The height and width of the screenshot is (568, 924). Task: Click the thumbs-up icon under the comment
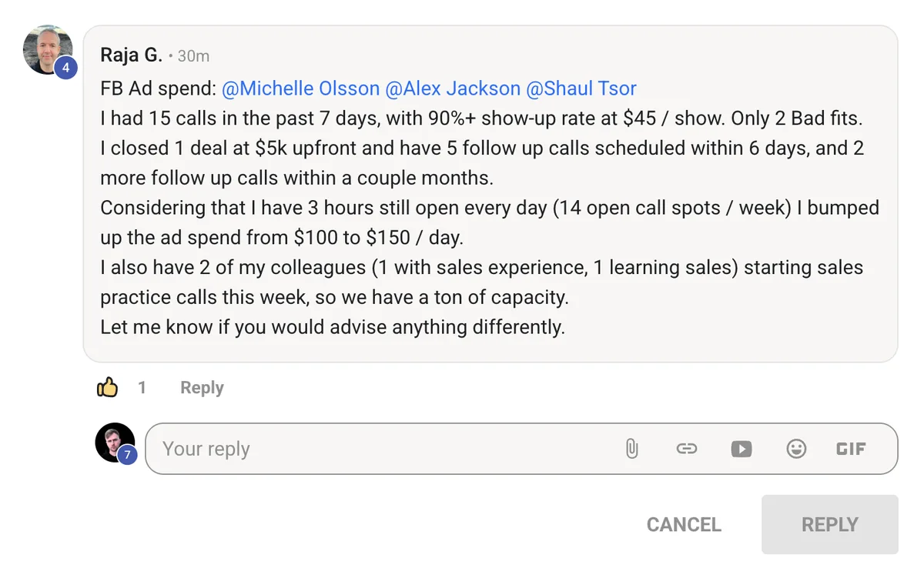[x=108, y=387]
